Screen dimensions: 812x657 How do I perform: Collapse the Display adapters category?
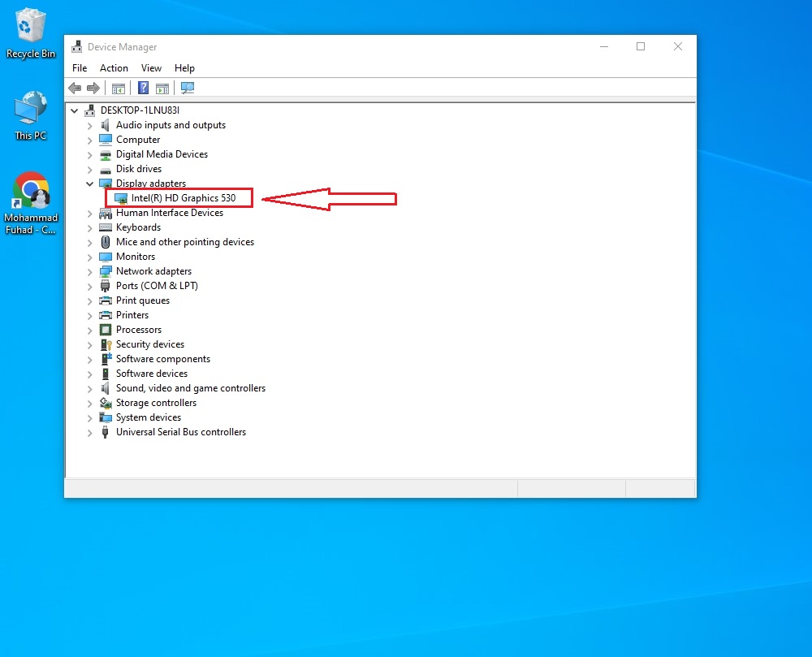point(90,184)
